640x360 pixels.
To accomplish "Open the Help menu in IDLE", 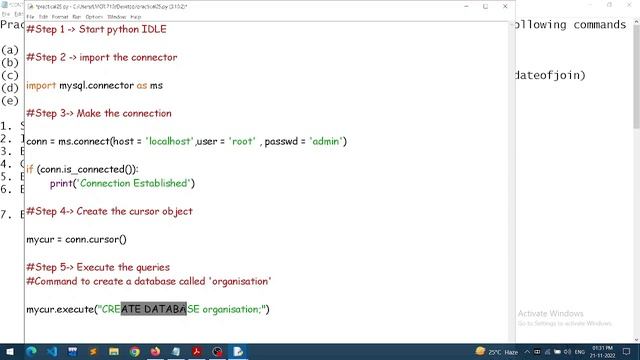I will (136, 17).
